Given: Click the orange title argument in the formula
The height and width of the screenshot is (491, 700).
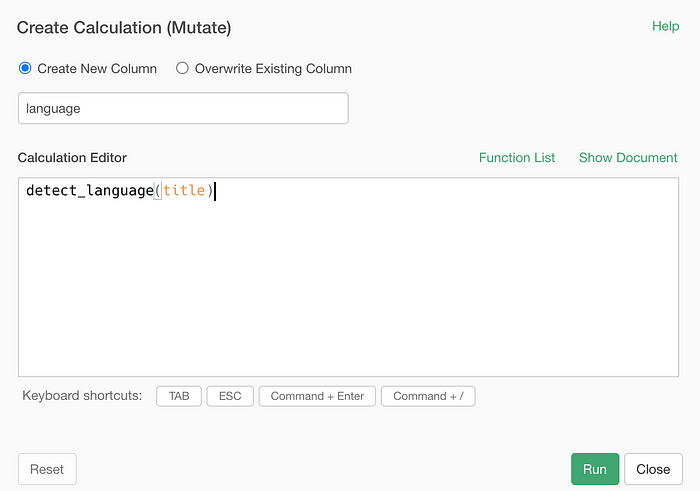Looking at the screenshot, I should coord(184,191).
